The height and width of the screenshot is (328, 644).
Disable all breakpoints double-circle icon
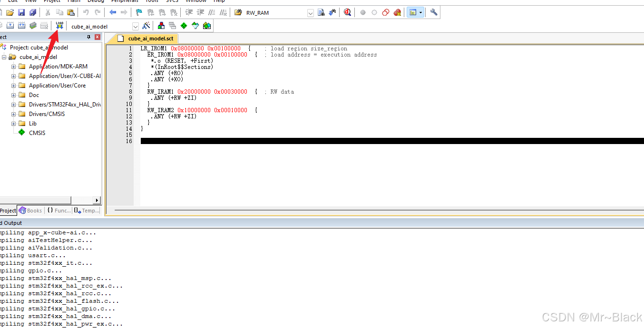(x=386, y=12)
